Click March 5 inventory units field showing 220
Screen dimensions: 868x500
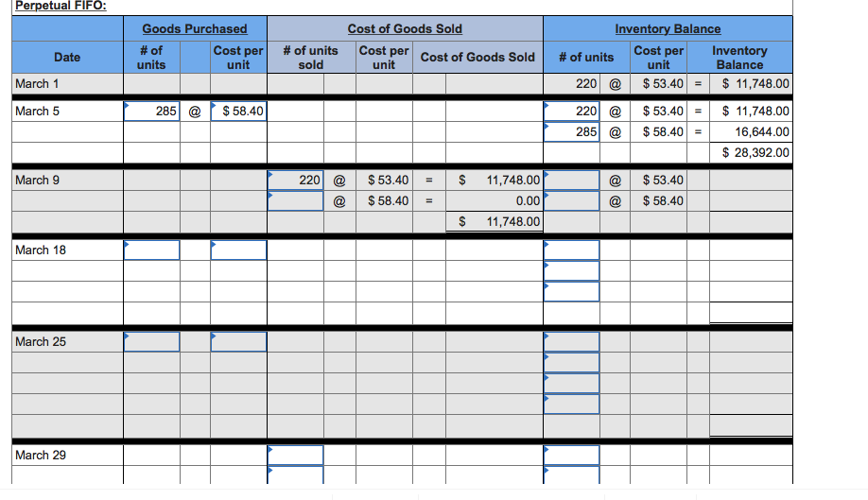tap(571, 112)
